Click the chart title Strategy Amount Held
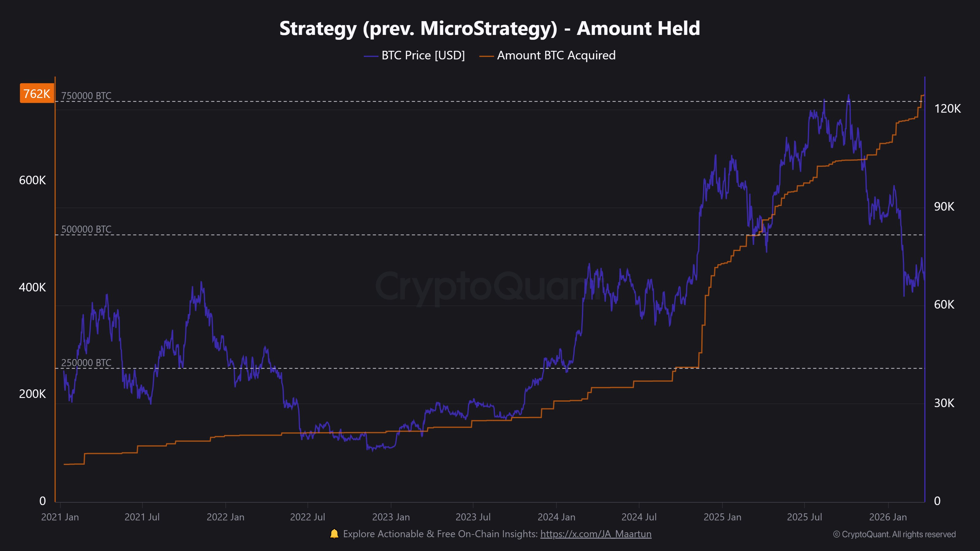 (x=490, y=28)
